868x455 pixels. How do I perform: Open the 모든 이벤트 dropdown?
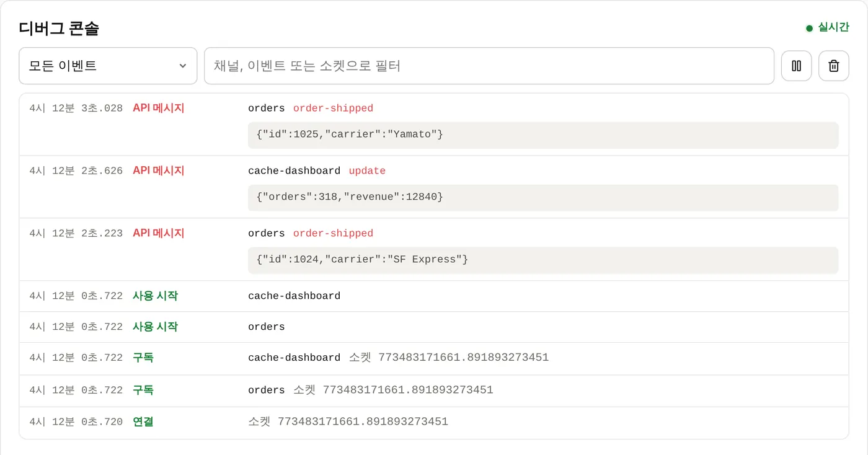[x=108, y=66]
